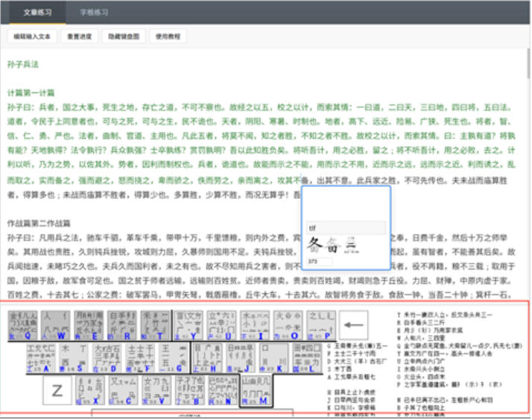
Task: Click the Q key on the Wubi keyboard
Action: pyautogui.click(x=23, y=325)
